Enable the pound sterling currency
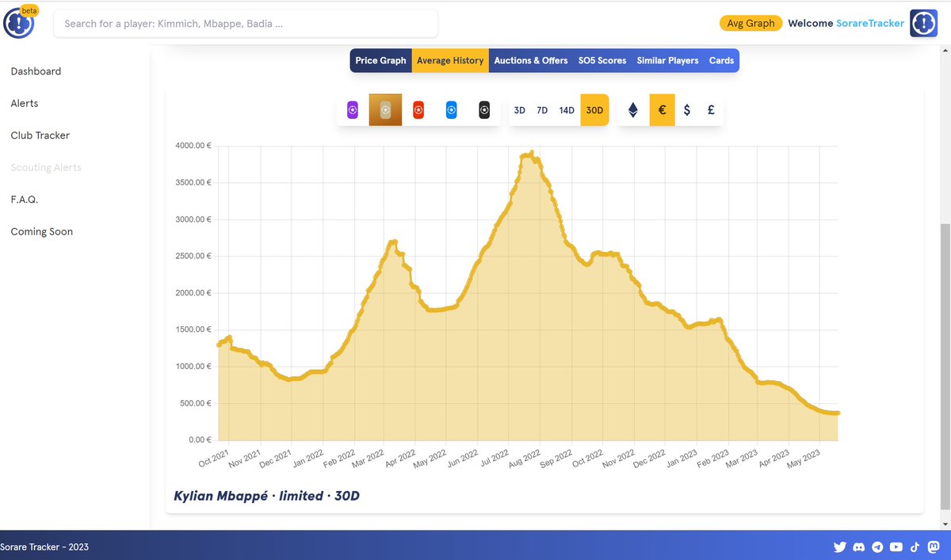Viewport: 951px width, 560px height. pyautogui.click(x=710, y=110)
